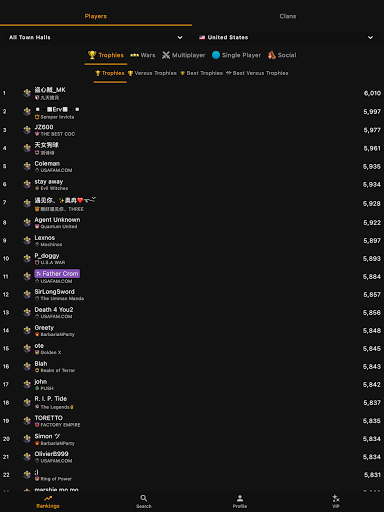Expand the All Town Halls dropdown
This screenshot has width=384, height=512.
click(96, 37)
